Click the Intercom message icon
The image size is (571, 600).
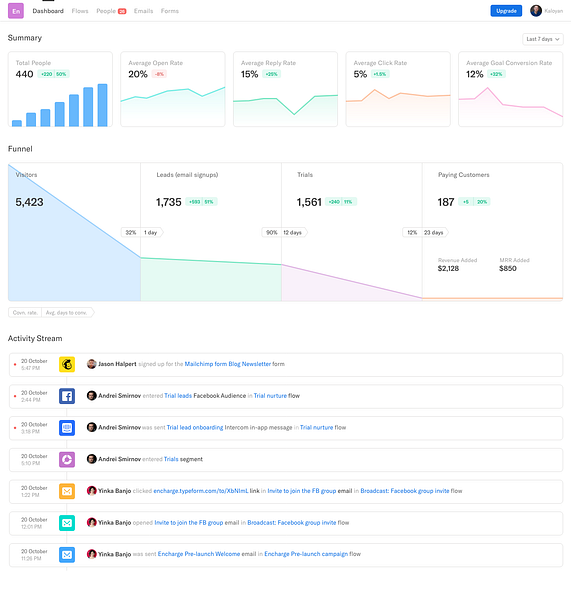click(67, 428)
